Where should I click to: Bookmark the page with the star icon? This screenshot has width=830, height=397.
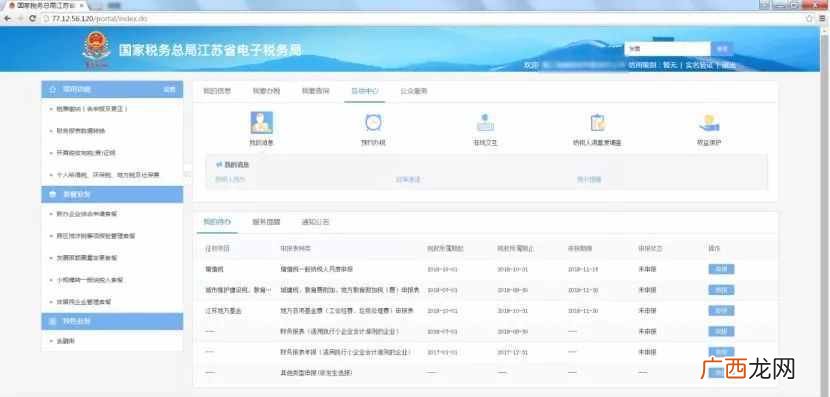click(809, 19)
